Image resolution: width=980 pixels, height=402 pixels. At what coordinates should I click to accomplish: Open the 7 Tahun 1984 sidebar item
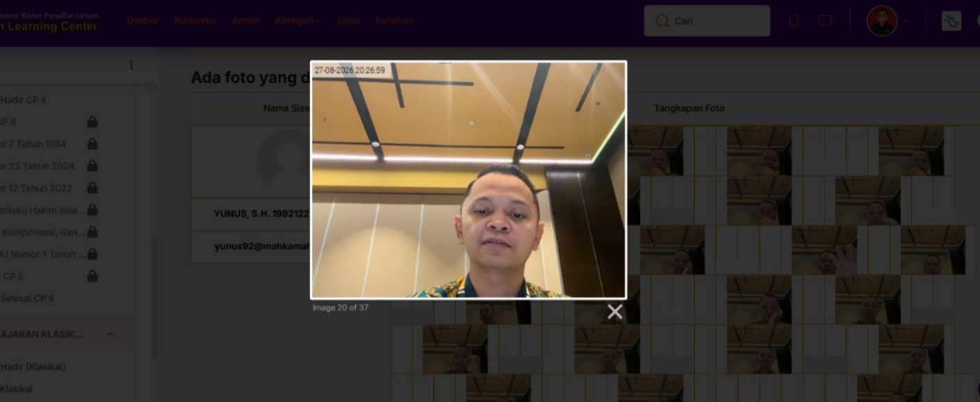point(33,144)
